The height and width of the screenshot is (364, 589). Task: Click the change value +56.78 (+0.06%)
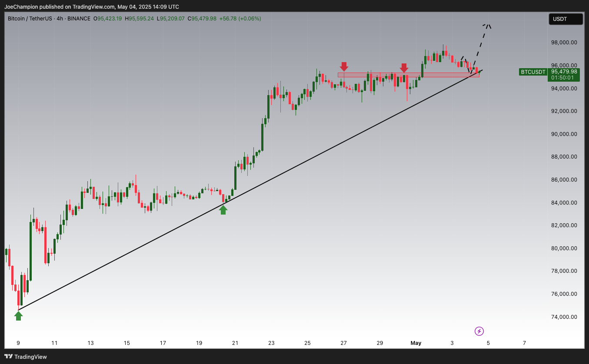click(240, 19)
